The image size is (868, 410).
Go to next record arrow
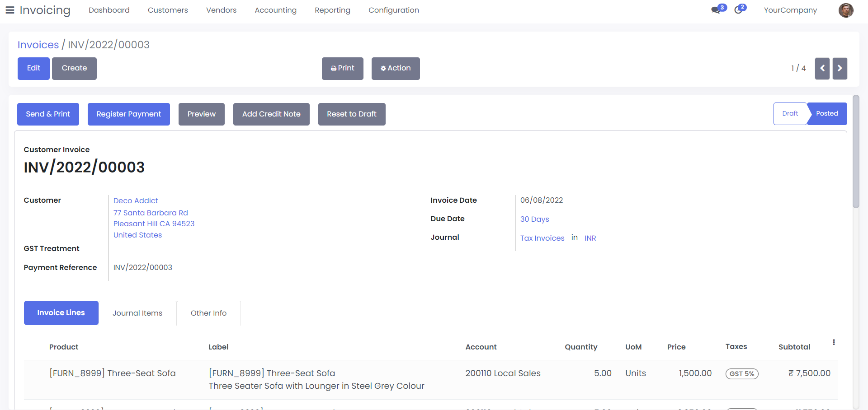(x=840, y=69)
